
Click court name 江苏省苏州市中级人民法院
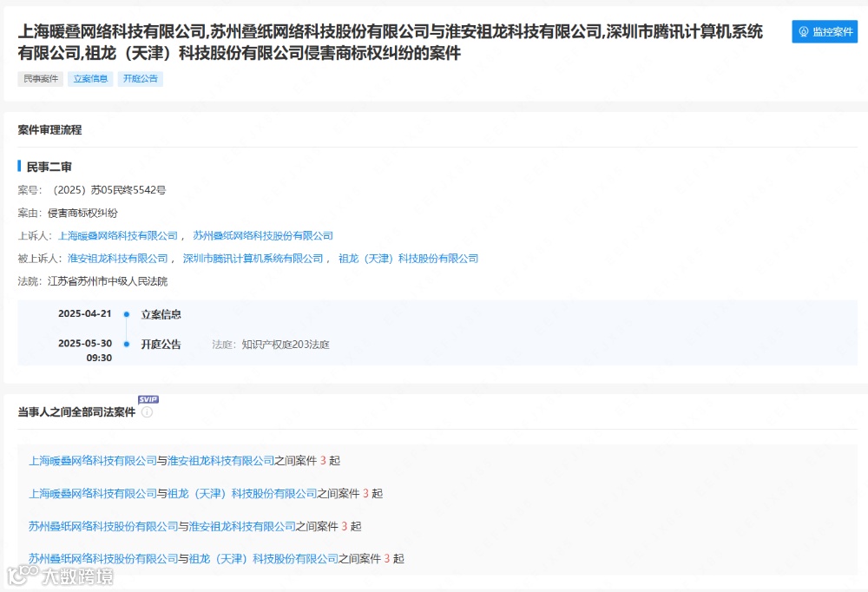click(108, 281)
